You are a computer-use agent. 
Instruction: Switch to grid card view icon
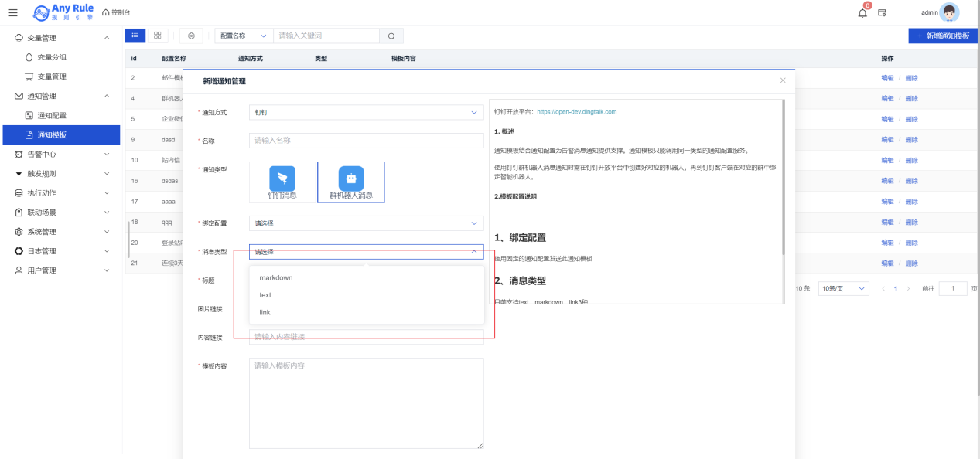[x=158, y=36]
